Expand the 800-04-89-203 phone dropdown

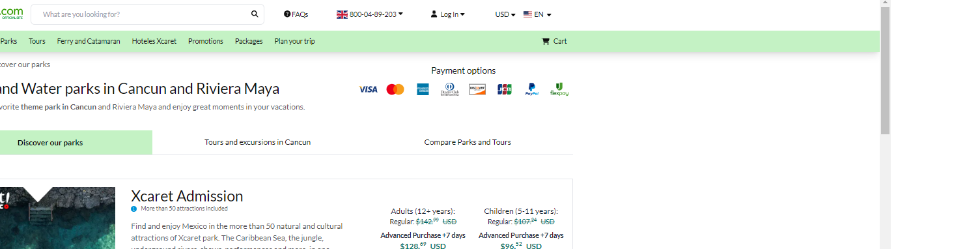[370, 14]
